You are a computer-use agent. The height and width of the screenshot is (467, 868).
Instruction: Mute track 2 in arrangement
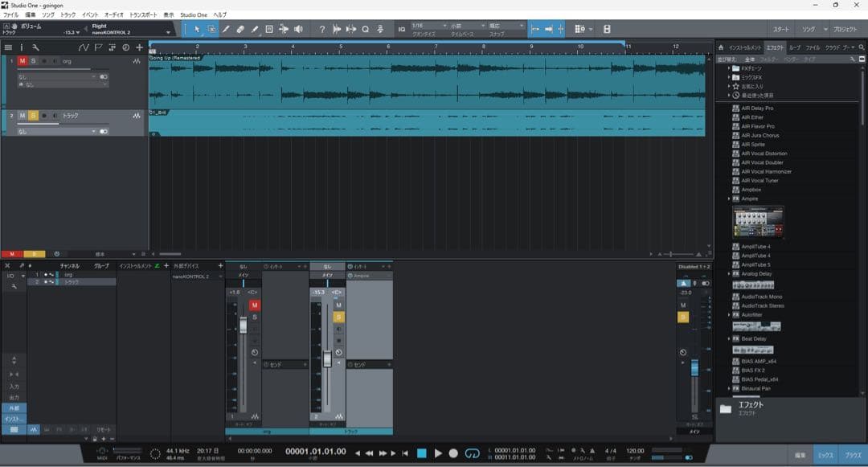point(23,116)
